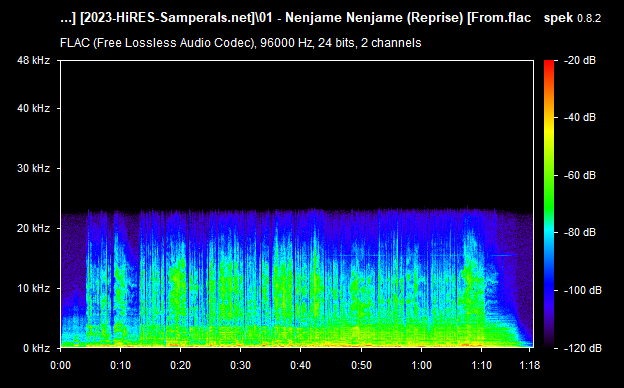
Task: Click the -120 dB scale label
Action: (583, 348)
